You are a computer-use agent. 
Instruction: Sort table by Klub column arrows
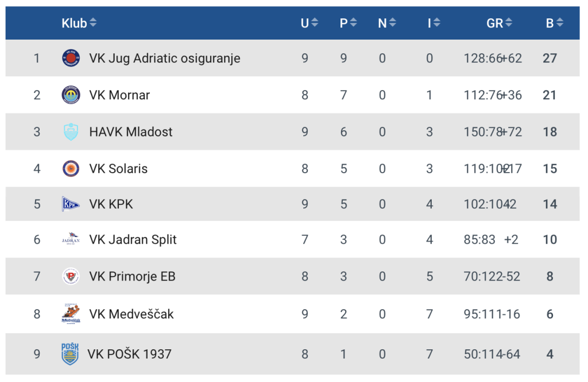[93, 23]
